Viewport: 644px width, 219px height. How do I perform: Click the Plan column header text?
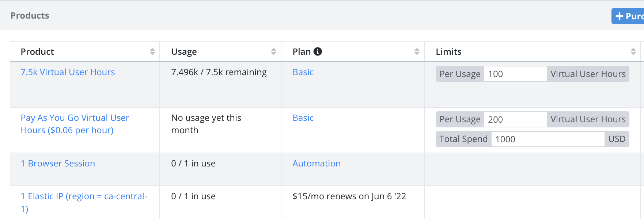tap(302, 51)
